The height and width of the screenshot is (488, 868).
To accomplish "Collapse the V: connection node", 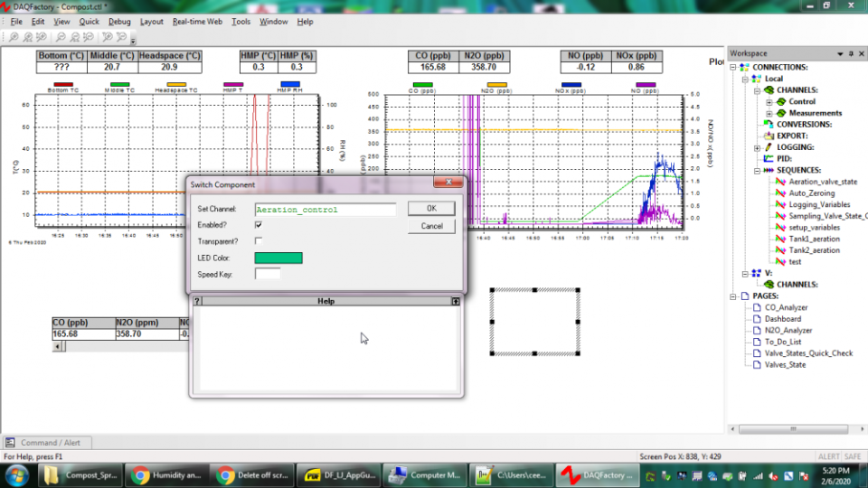I will point(745,273).
